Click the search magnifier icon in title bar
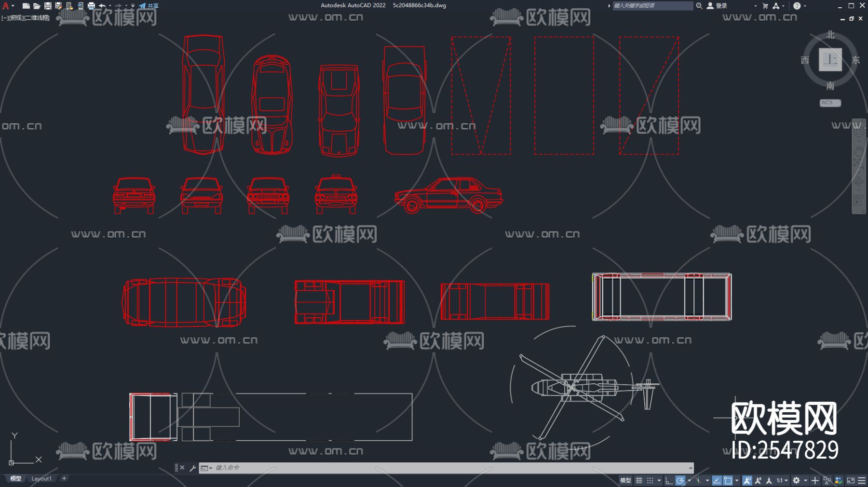Viewport: 868px width, 487px height. (699, 6)
